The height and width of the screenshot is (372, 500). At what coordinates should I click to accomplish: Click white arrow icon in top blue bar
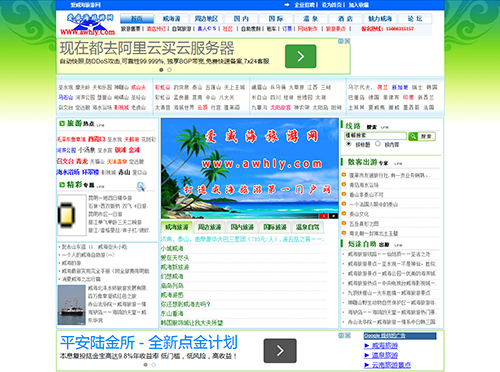(287, 5)
